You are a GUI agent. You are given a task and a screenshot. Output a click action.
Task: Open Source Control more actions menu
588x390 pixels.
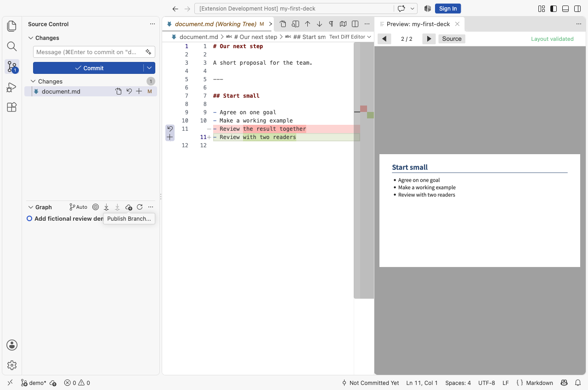pos(153,24)
